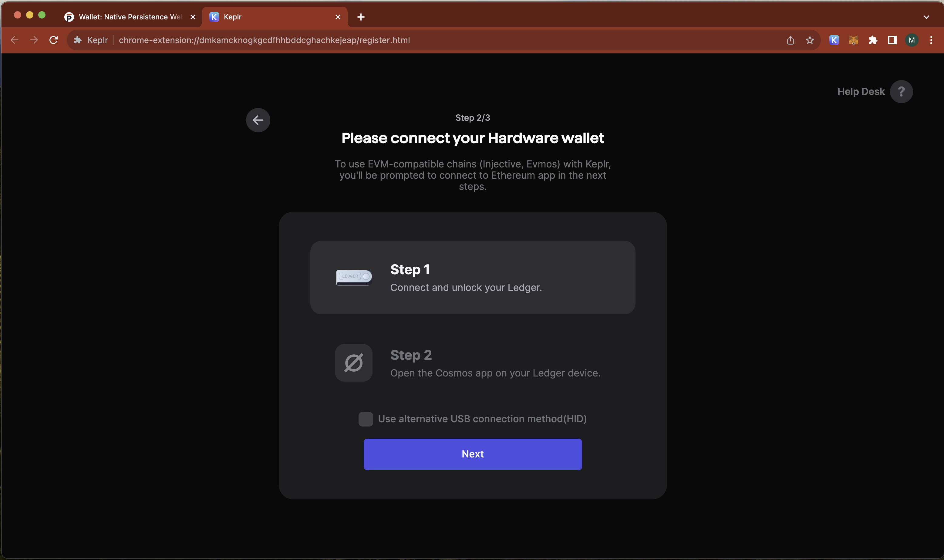
Task: Open Chrome three-dot menu
Action: 931,40
